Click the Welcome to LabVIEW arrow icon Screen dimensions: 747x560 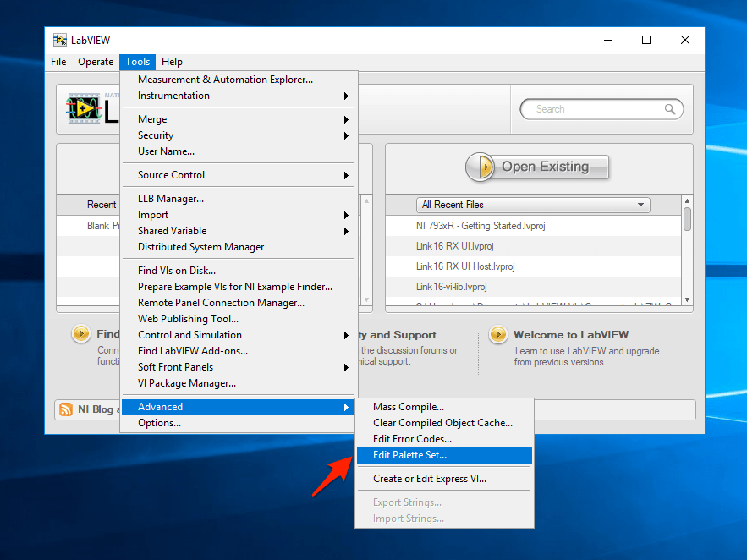498,334
